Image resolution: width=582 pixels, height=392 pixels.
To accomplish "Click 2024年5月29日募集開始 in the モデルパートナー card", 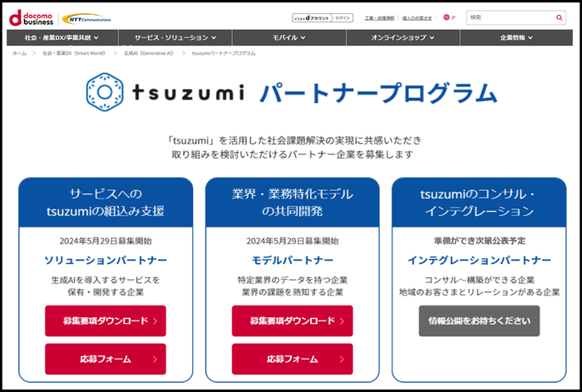I will [293, 241].
